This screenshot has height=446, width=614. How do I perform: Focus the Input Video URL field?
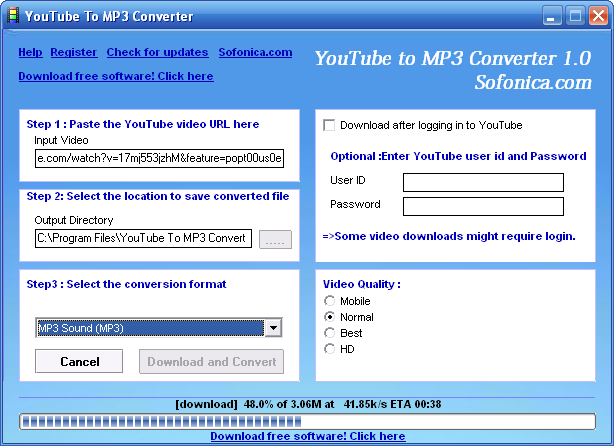pyautogui.click(x=159, y=158)
